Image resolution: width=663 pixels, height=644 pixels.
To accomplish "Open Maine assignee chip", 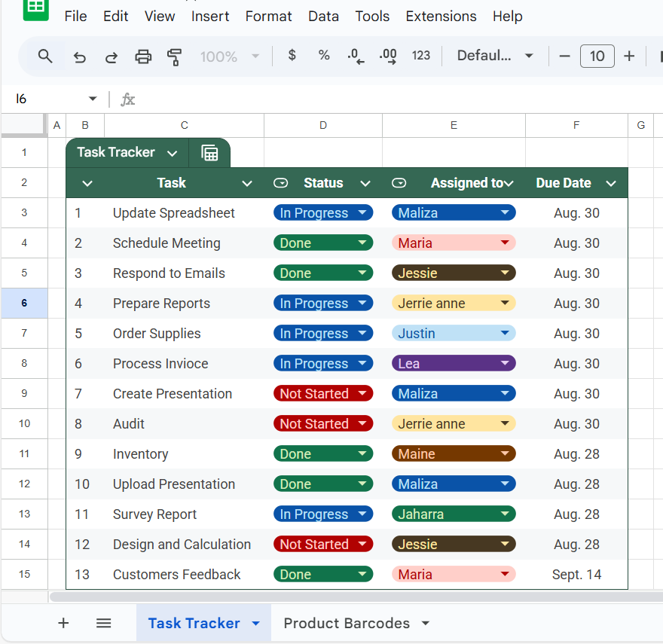I will (454, 453).
